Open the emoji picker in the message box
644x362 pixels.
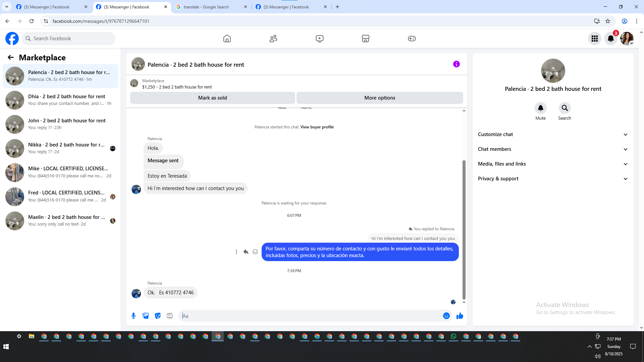446,316
